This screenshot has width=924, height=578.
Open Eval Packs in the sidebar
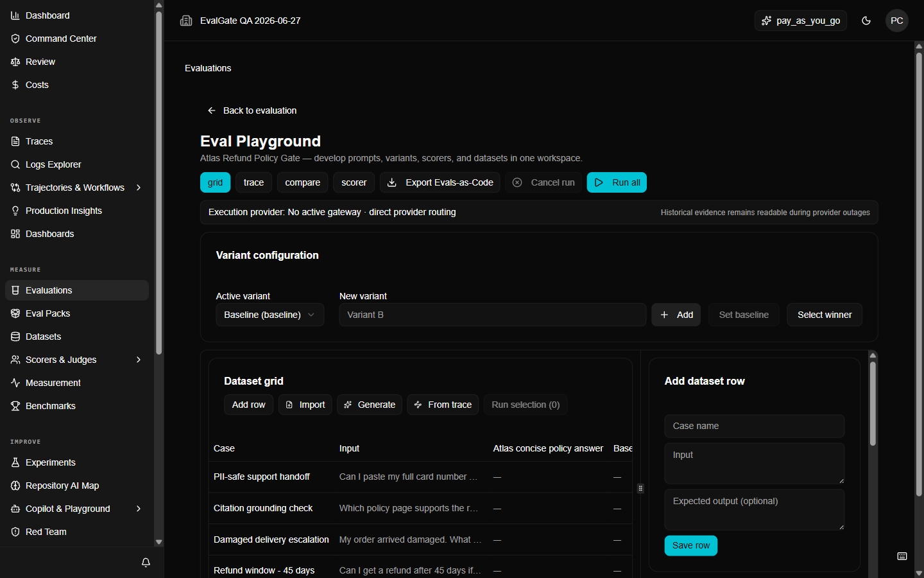click(77, 313)
